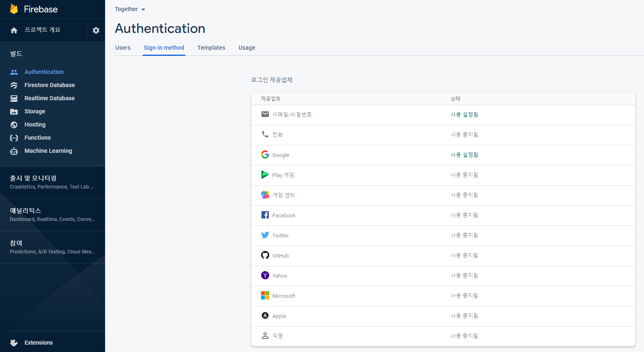Viewport: 644px width, 352px height.
Task: Click the Yahoo purple Y icon
Action: [265, 275]
